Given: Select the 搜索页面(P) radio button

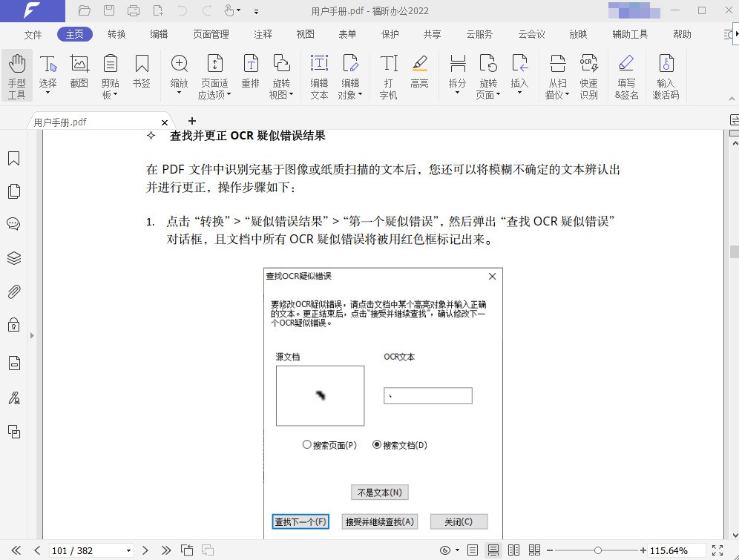Looking at the screenshot, I should [307, 444].
